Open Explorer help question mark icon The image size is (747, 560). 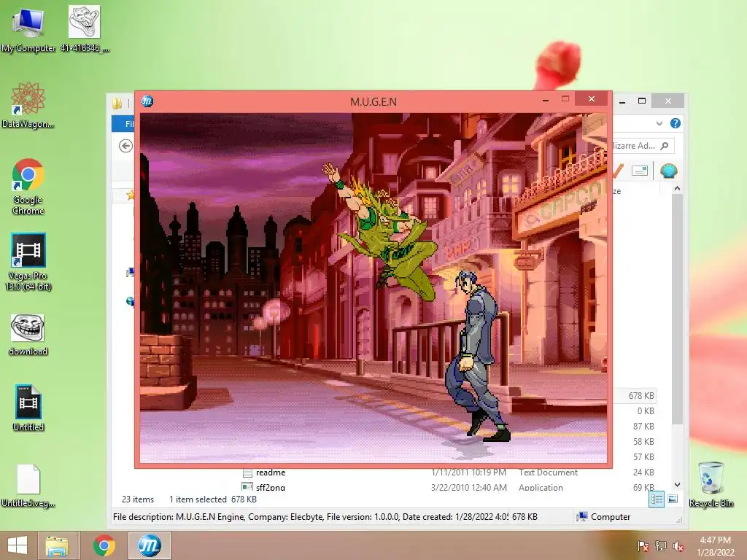tap(675, 123)
